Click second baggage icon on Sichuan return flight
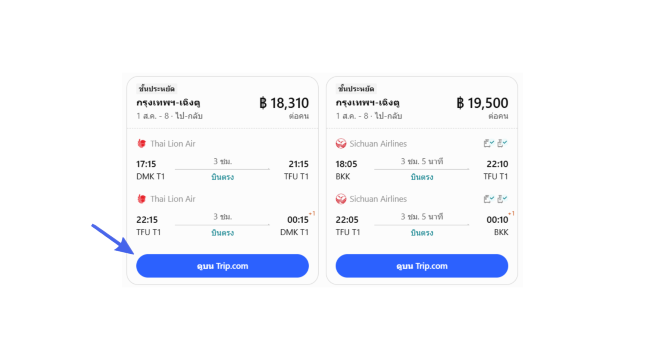Screen dimensions: 645x360 pyautogui.click(x=502, y=199)
